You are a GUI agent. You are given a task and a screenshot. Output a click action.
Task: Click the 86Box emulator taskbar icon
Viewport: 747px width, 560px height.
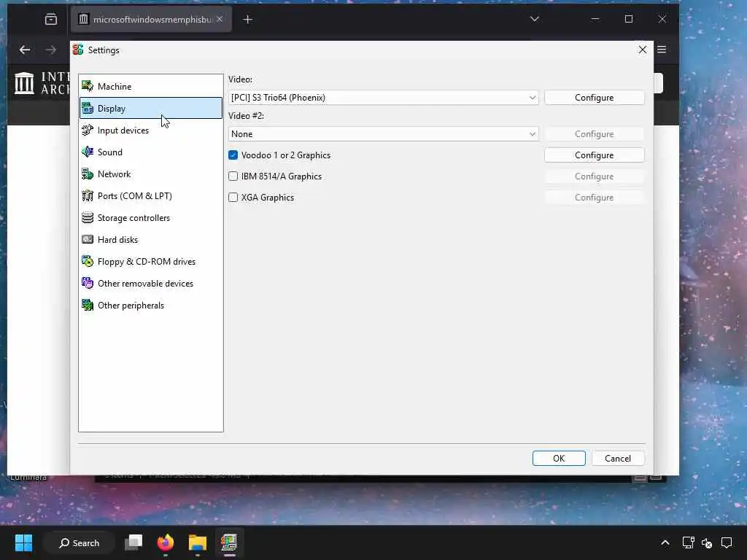click(229, 542)
